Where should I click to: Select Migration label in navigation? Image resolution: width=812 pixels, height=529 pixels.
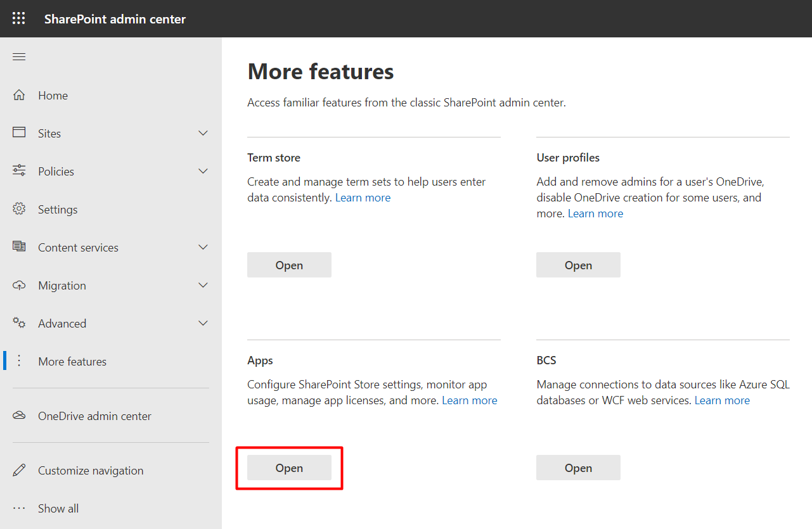pos(62,286)
